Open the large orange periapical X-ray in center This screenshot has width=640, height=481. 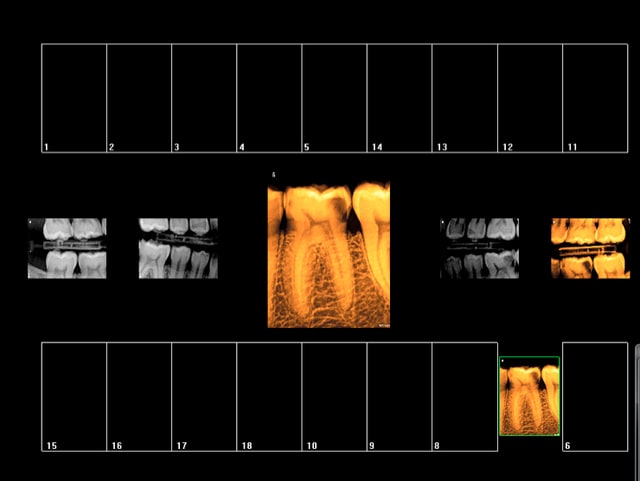(328, 255)
